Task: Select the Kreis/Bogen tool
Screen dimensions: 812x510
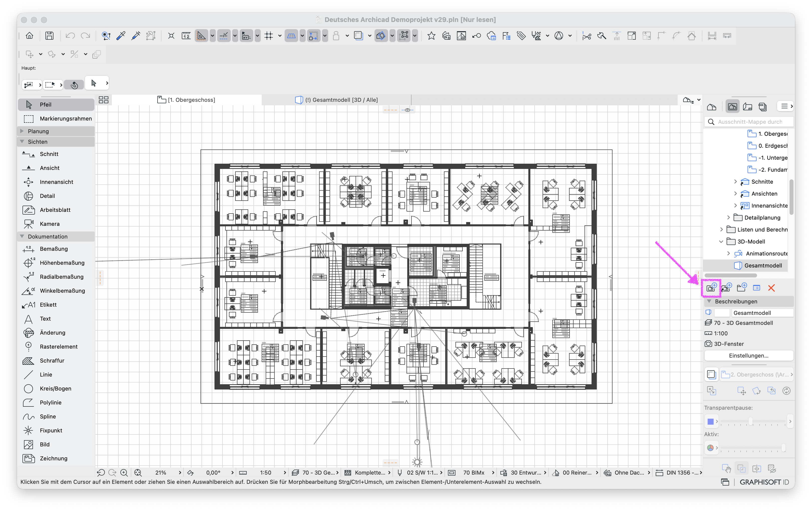Action: pyautogui.click(x=56, y=388)
